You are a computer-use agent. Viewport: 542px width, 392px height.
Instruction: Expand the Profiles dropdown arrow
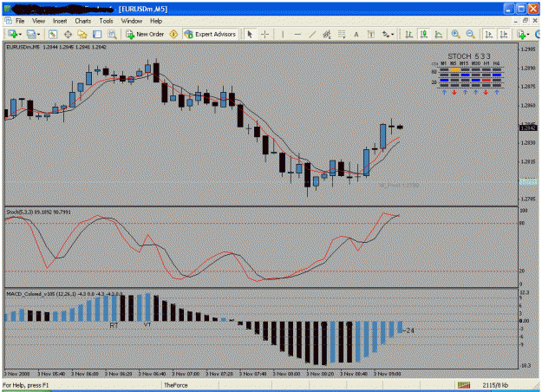click(x=38, y=34)
